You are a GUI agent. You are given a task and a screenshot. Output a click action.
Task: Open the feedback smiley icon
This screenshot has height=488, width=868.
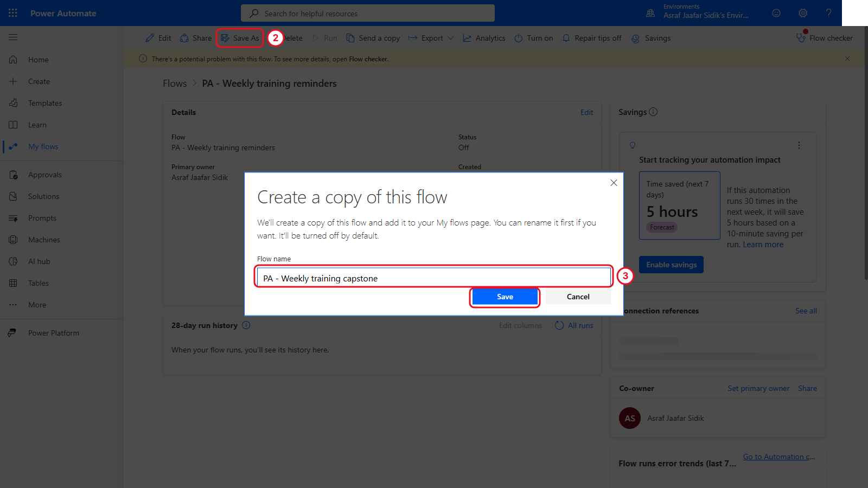click(x=776, y=13)
